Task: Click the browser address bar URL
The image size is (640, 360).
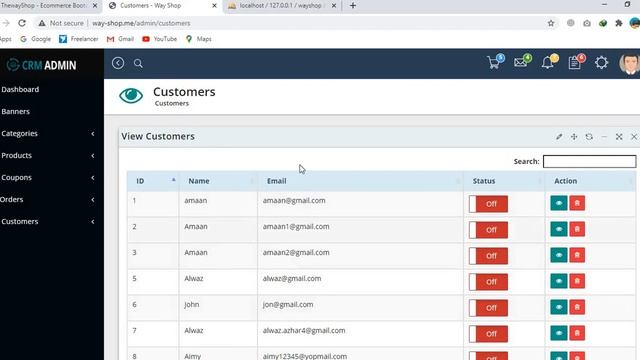Action: 141,23
